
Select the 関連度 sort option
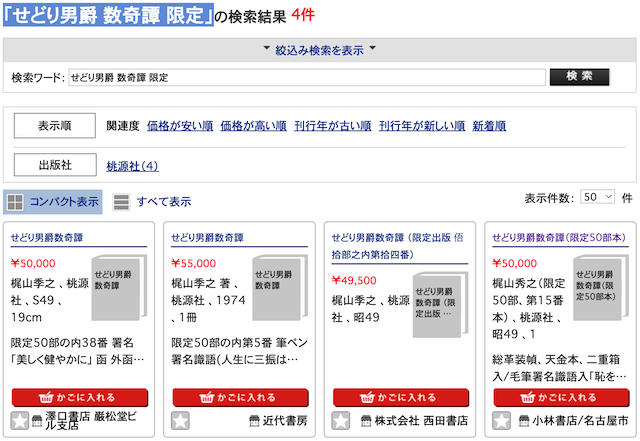click(122, 126)
